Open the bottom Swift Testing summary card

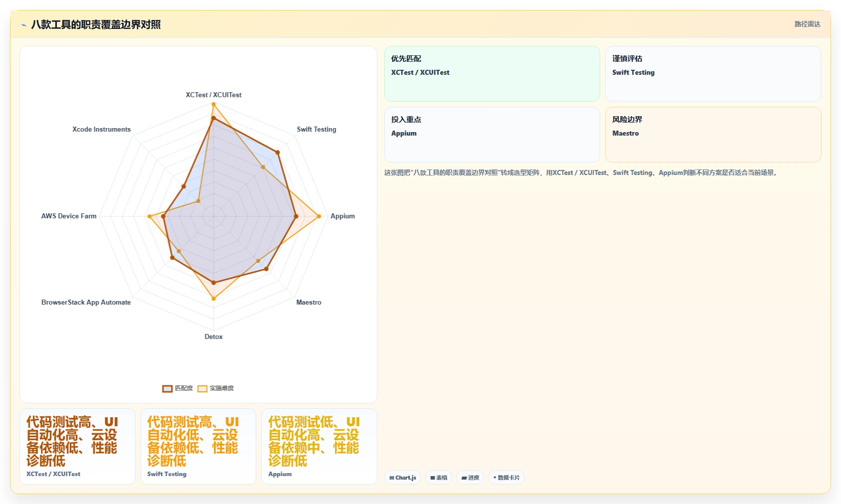(x=198, y=446)
